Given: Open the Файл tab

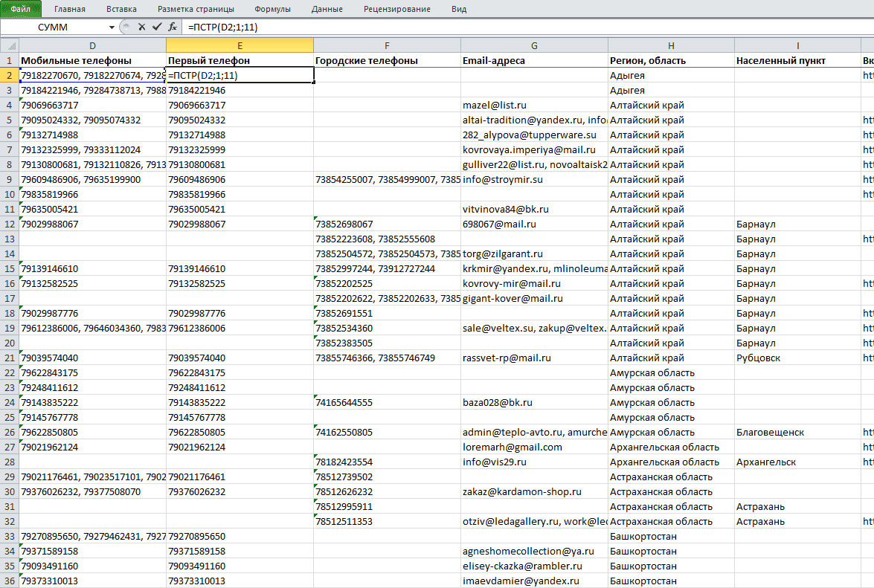Looking at the screenshot, I should point(21,9).
